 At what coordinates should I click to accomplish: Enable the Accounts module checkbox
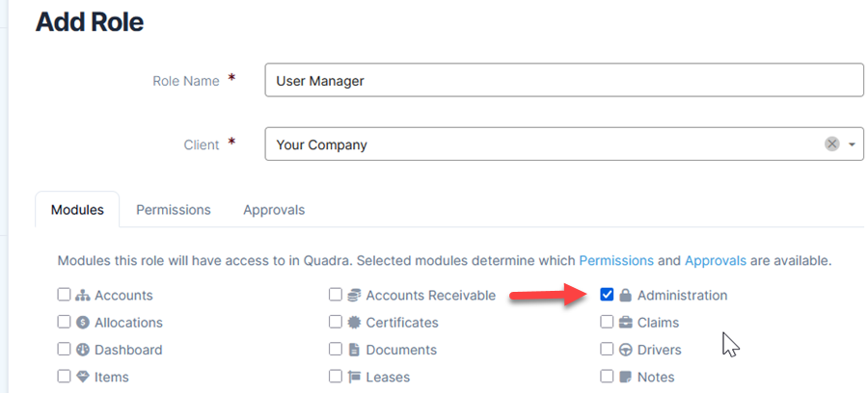tap(65, 295)
